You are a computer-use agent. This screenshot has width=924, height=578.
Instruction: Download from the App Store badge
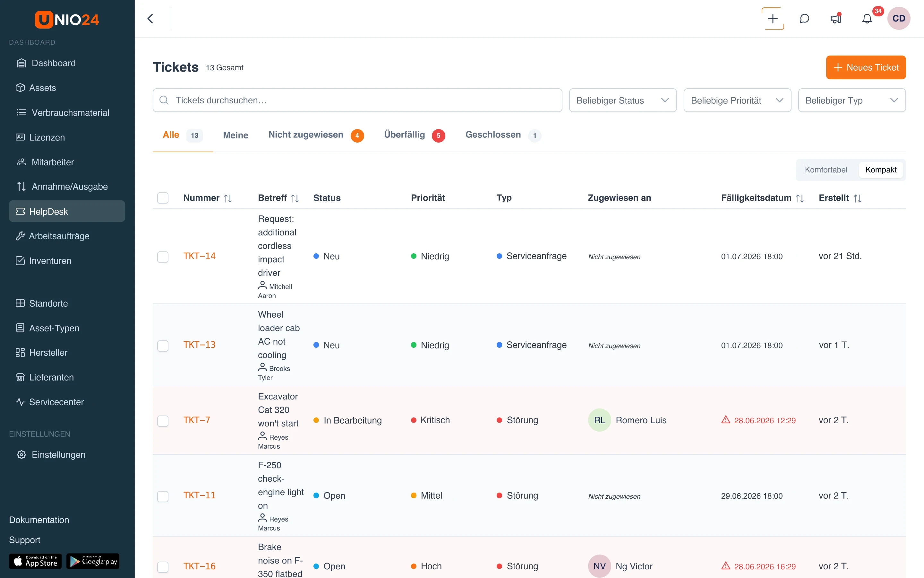coord(35,561)
